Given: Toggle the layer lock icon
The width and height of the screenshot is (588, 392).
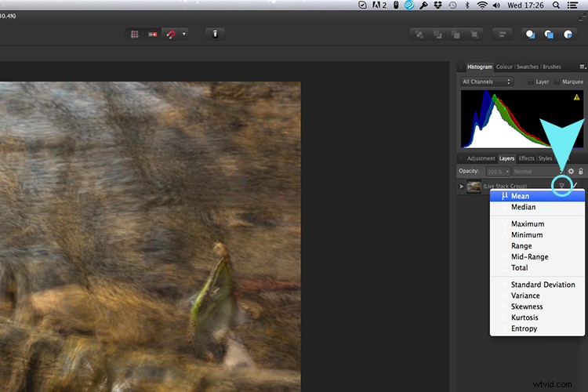Looking at the screenshot, I should (x=581, y=171).
